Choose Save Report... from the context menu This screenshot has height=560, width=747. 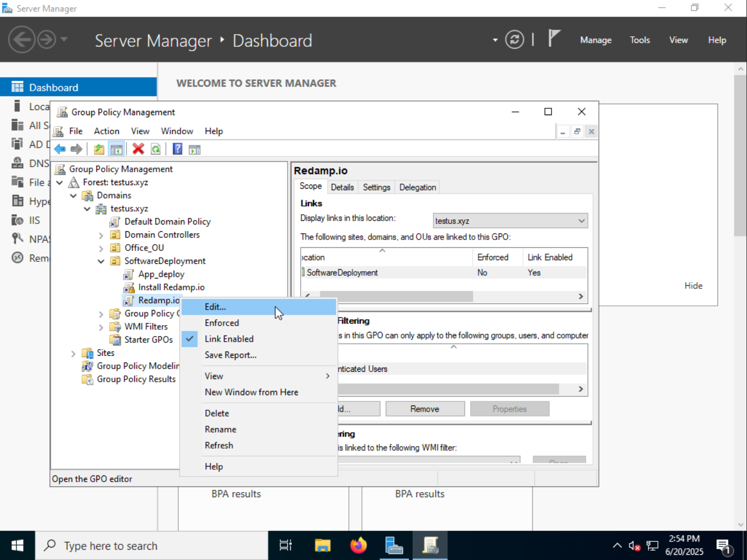[259, 355]
